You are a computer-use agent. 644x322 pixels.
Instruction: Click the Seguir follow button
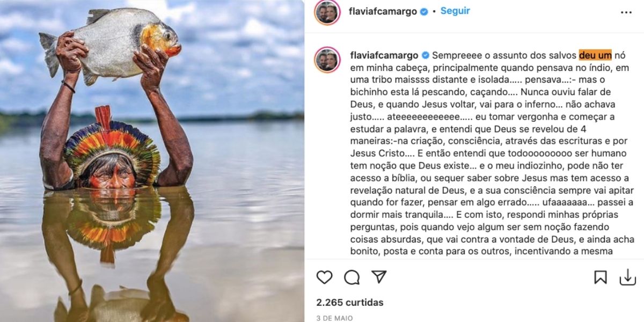[455, 11]
